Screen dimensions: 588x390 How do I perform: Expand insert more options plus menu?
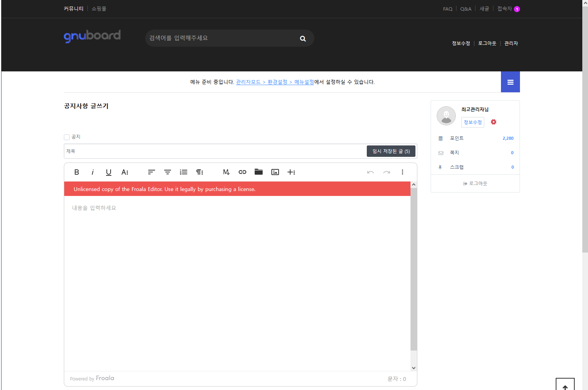(291, 172)
